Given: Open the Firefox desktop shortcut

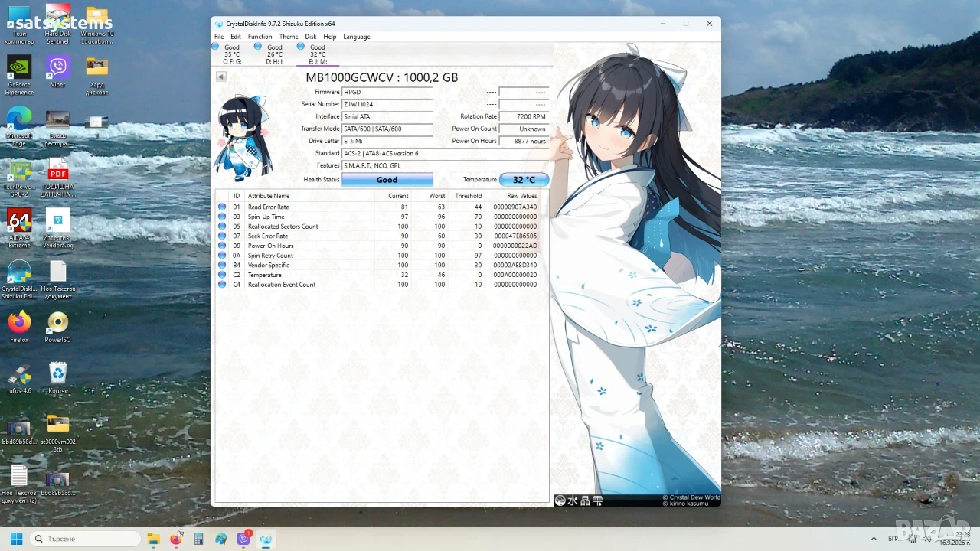Looking at the screenshot, I should [19, 327].
